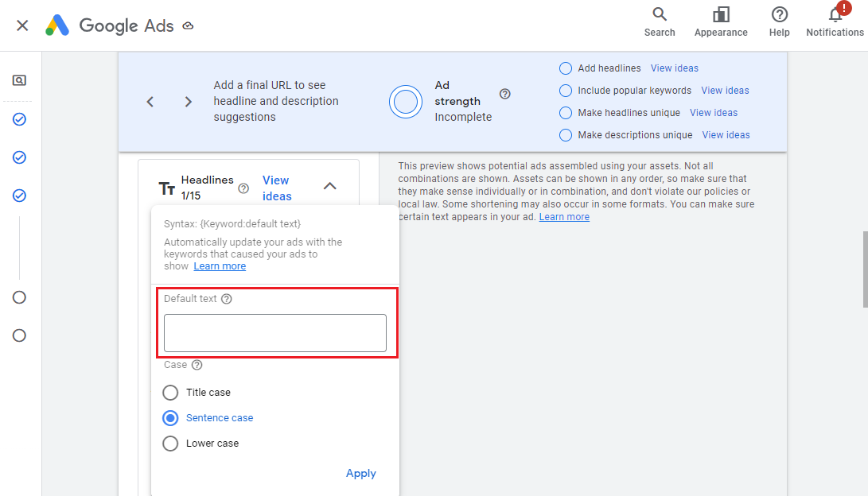The image size is (868, 496).
Task: Collapse the Headlines section chevron
Action: (330, 186)
